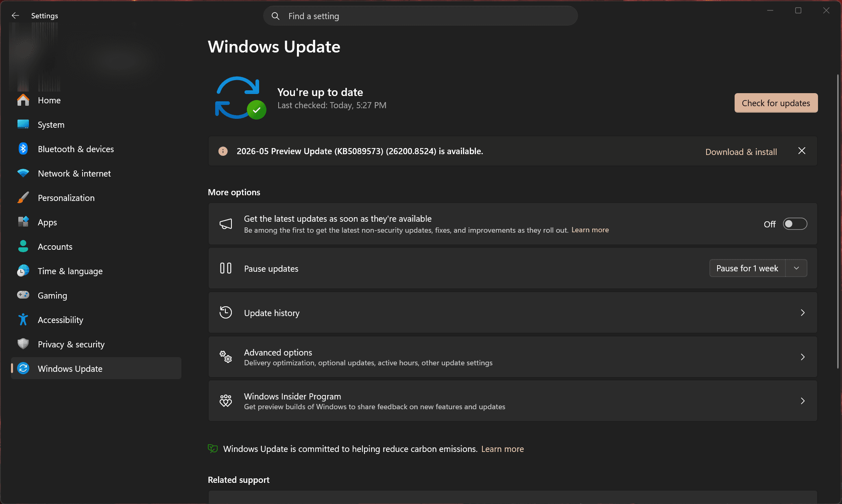The image size is (842, 504).
Task: Click Learn more about latest updates
Action: click(590, 230)
